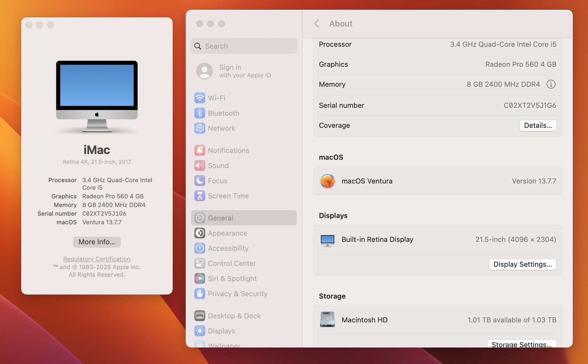Click the 21.5-inch (4096 × 2304) value
The image size is (588, 364).
[515, 239]
